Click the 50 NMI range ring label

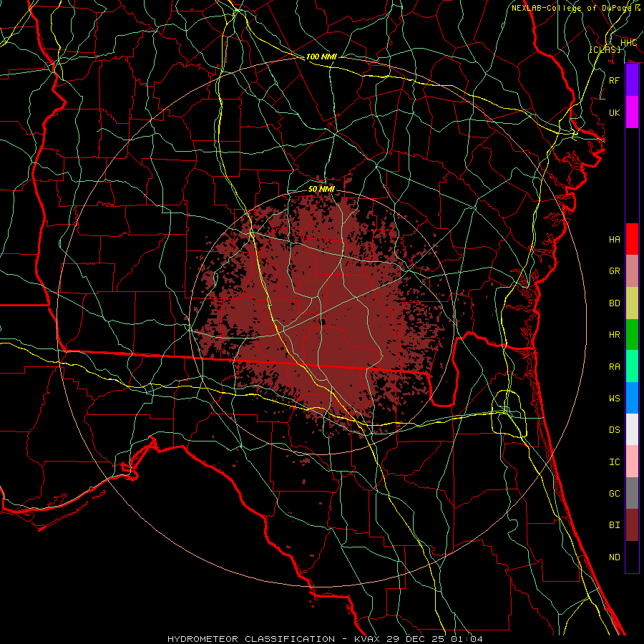tap(321, 189)
